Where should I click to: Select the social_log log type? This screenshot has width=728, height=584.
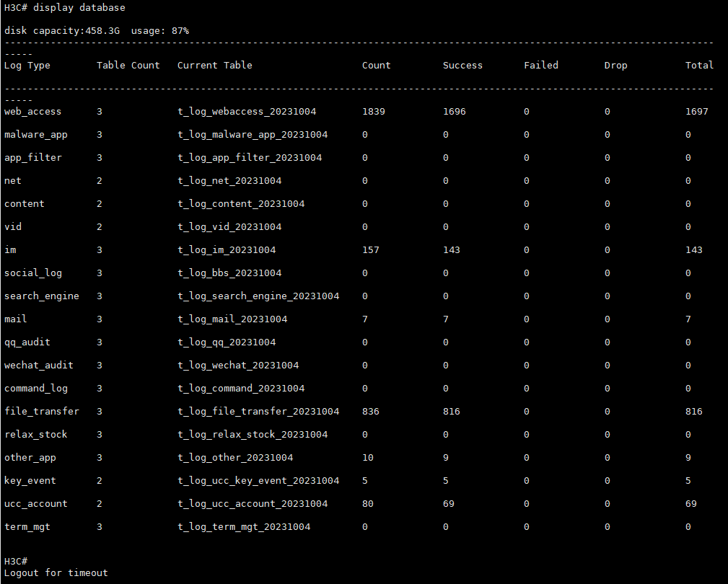(33, 273)
